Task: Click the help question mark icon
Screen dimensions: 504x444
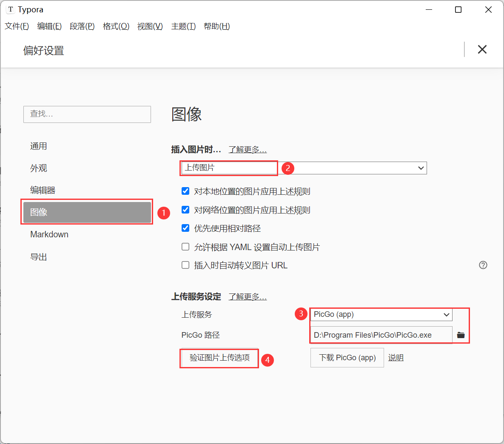Action: pos(483,265)
